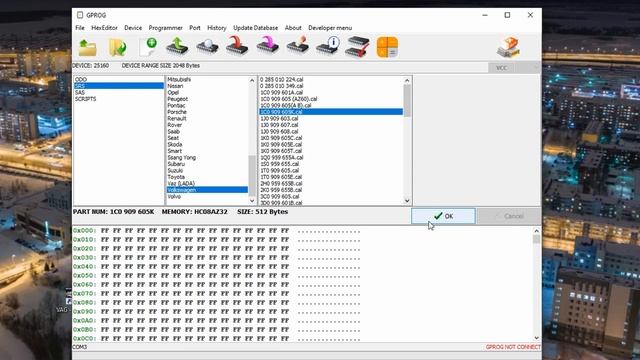Select Ssang Yong in the brand list

coord(207,157)
